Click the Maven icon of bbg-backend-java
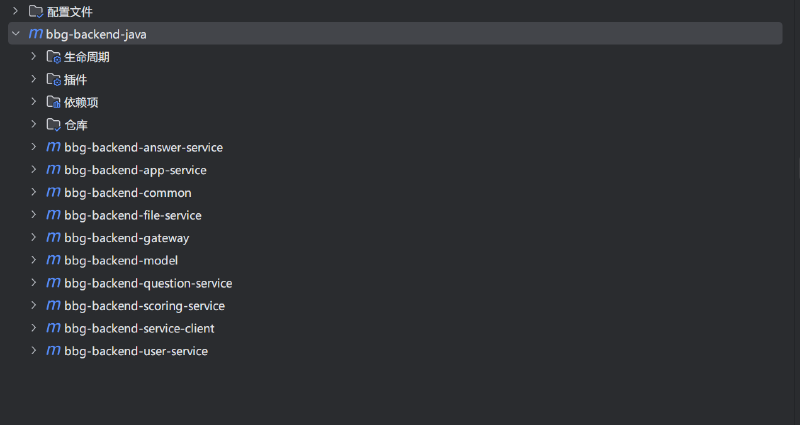800x425 pixels. (x=36, y=34)
